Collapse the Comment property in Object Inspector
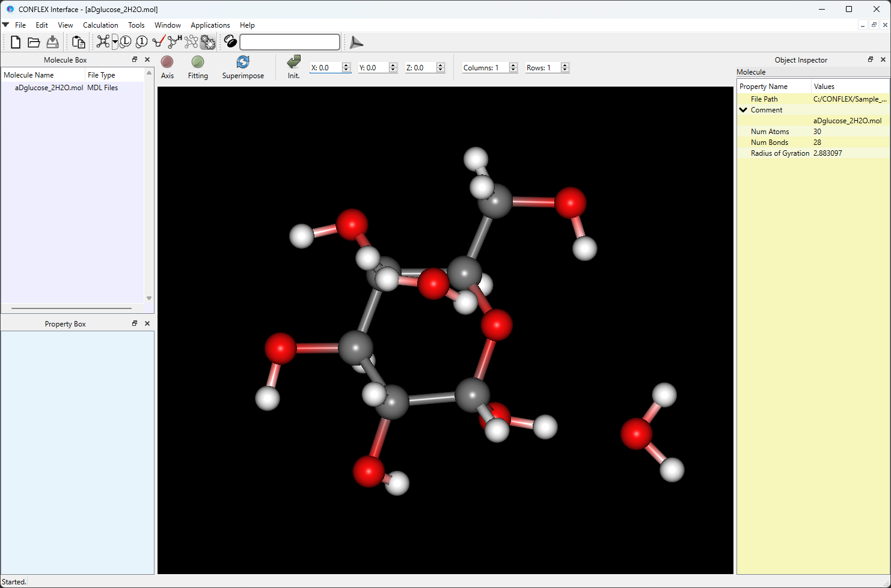The width and height of the screenshot is (891, 588). point(743,109)
